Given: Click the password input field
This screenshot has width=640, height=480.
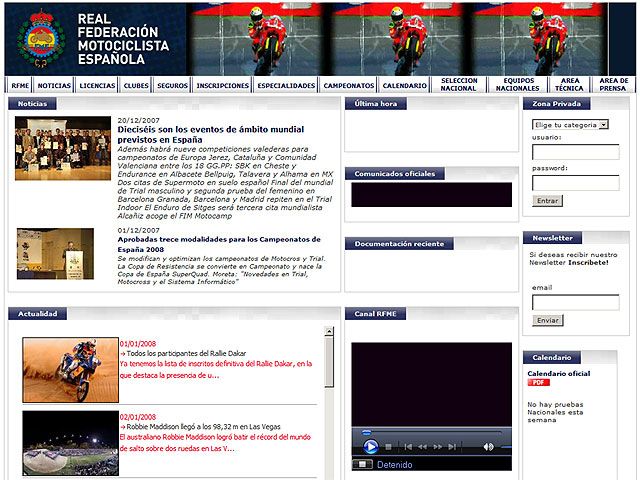Looking at the screenshot, I should pyautogui.click(x=576, y=182).
